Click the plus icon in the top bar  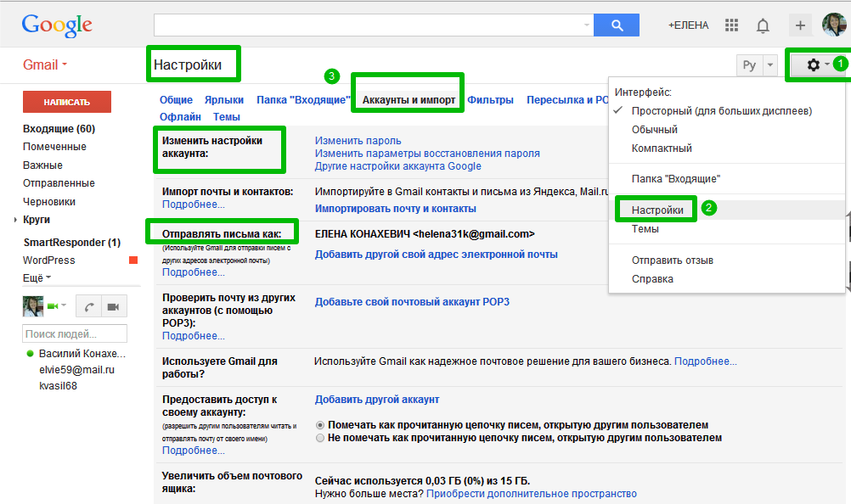pos(799,25)
